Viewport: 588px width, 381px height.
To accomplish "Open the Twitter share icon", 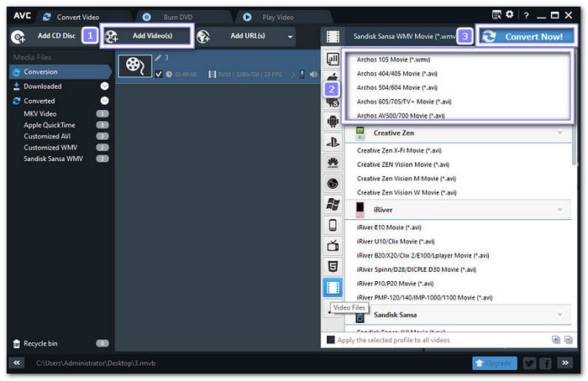I will coord(529,363).
